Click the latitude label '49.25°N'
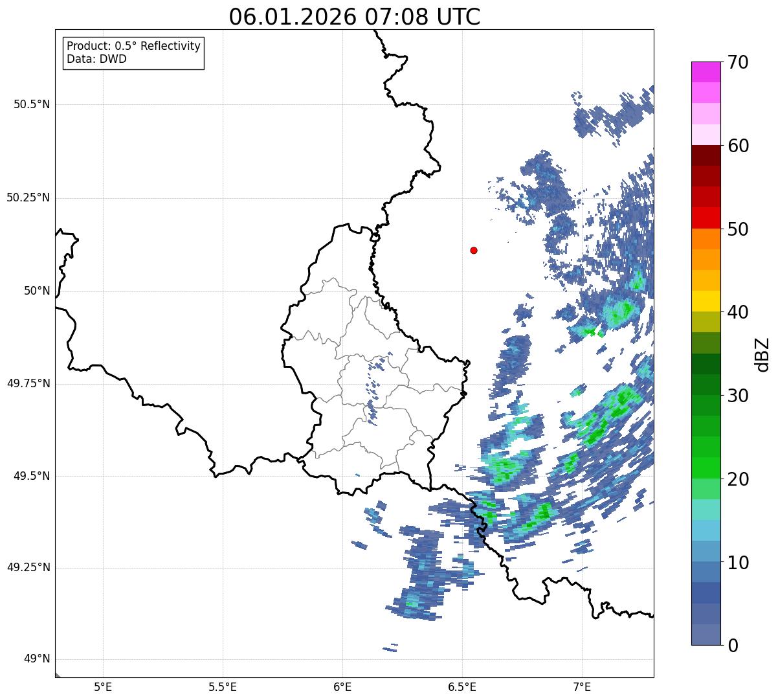Viewport: 778px width, 700px height. (28, 567)
